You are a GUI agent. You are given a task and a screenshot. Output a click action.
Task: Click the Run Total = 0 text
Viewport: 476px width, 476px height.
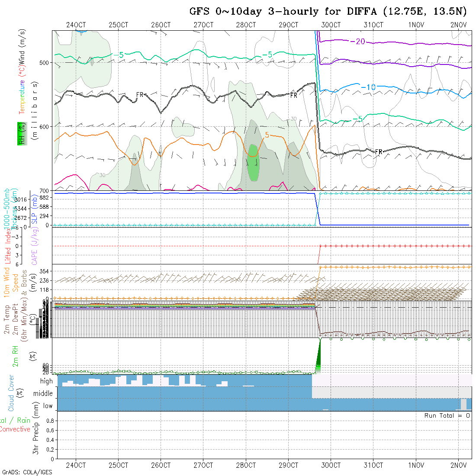tap(447, 415)
